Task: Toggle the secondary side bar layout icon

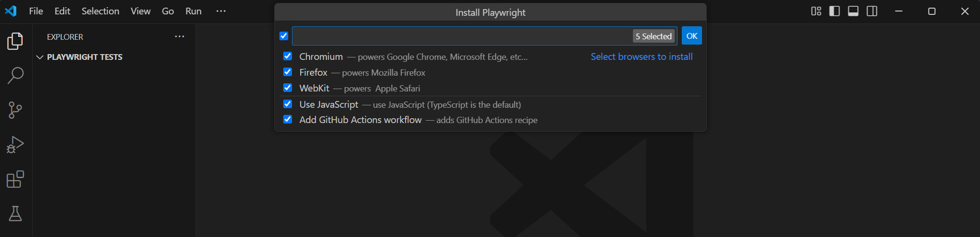Action: pos(872,11)
